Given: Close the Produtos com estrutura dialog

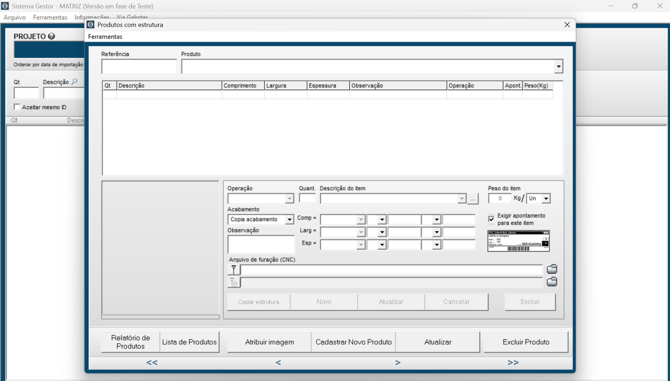Looking at the screenshot, I should [x=567, y=25].
